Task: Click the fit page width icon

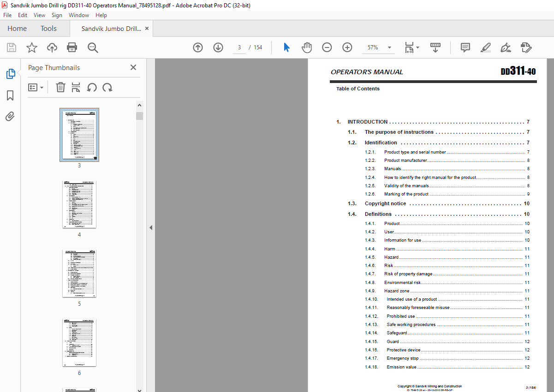Action: [x=409, y=48]
